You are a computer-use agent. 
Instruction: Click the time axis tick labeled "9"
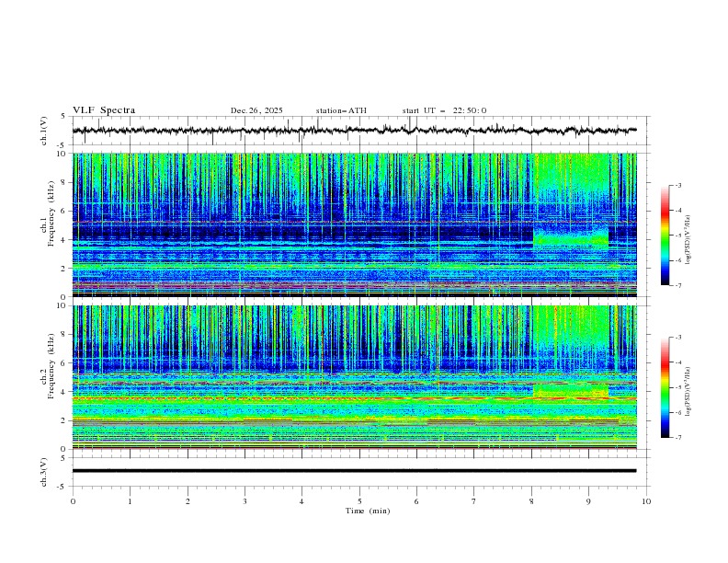coord(588,501)
